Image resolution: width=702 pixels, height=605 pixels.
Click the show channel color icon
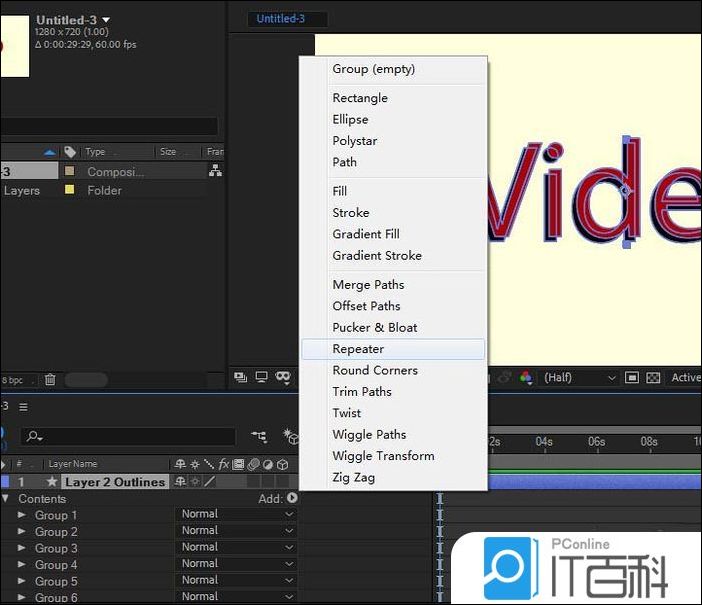pos(524,378)
